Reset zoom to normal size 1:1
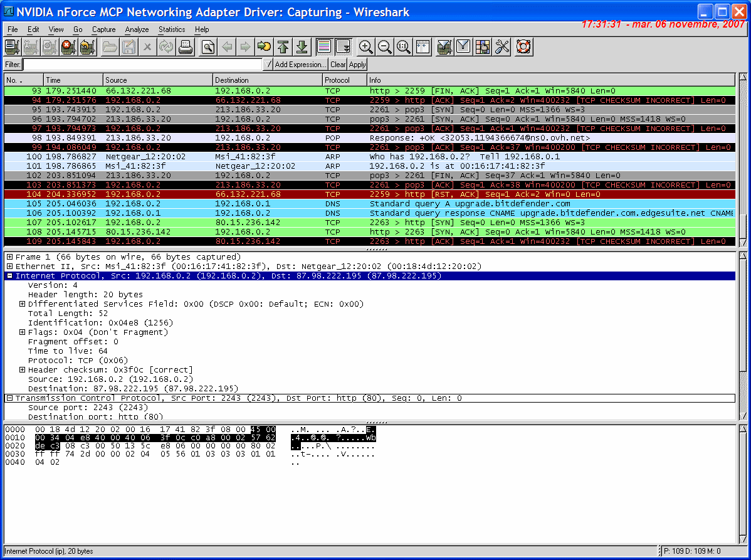This screenshot has height=560, width=751. coord(404,47)
